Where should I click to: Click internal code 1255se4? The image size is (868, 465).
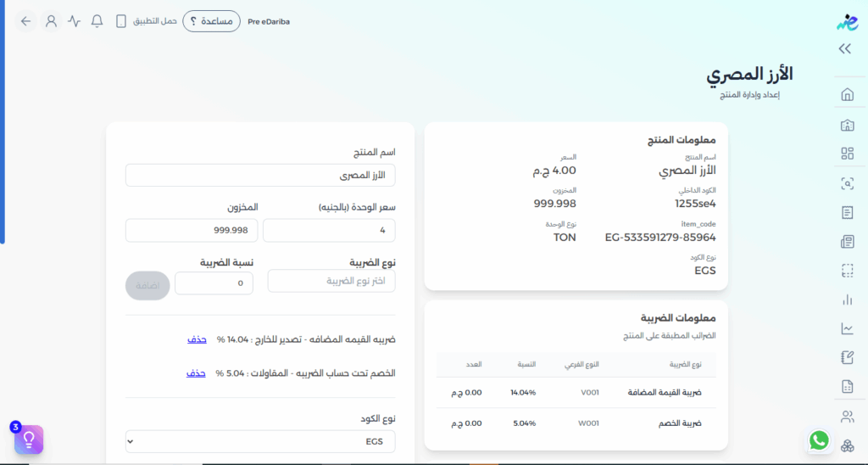(695, 204)
